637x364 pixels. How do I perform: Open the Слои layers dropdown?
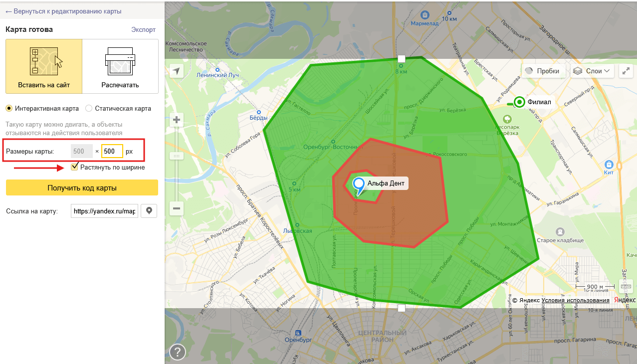(x=592, y=71)
